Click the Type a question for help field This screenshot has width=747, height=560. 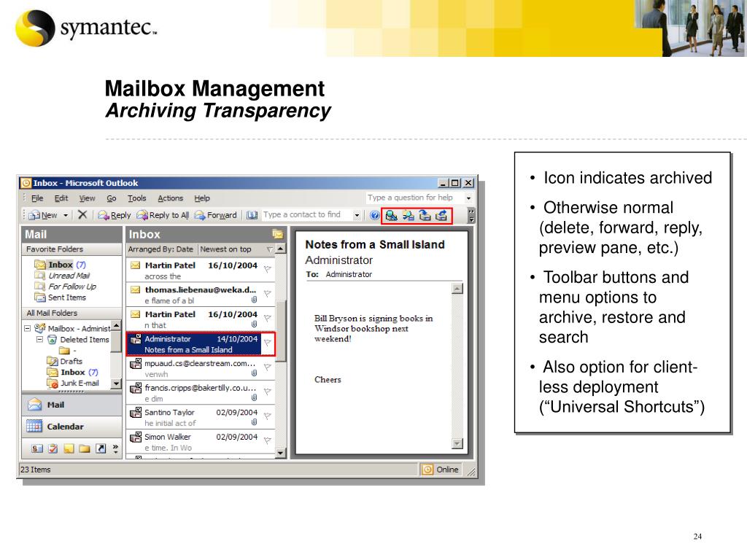tap(414, 198)
